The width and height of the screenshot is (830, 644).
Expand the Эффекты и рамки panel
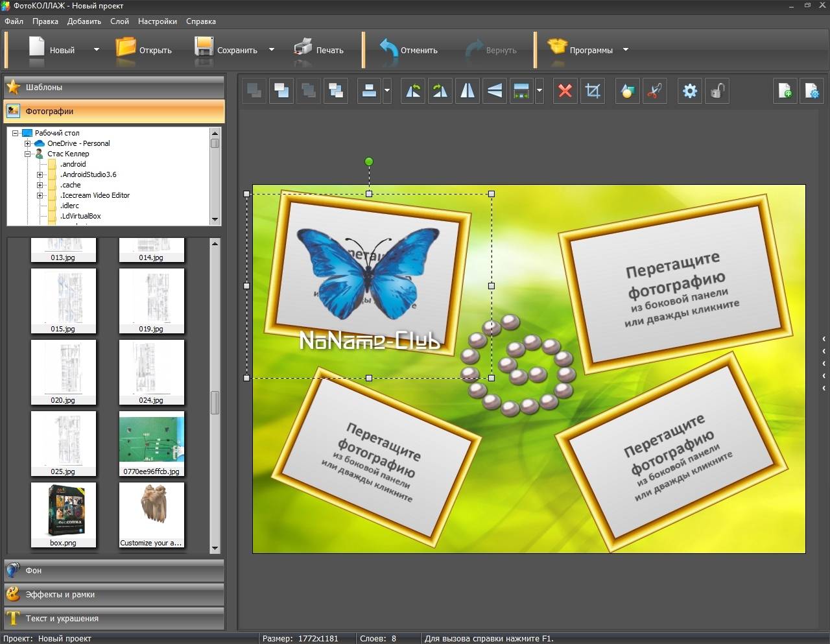(114, 594)
